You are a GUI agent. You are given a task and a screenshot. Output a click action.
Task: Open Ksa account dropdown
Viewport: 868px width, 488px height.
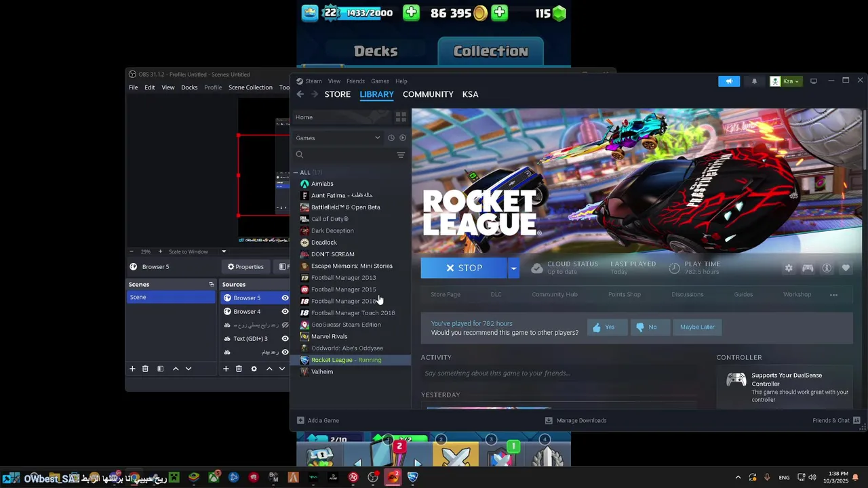click(x=785, y=81)
